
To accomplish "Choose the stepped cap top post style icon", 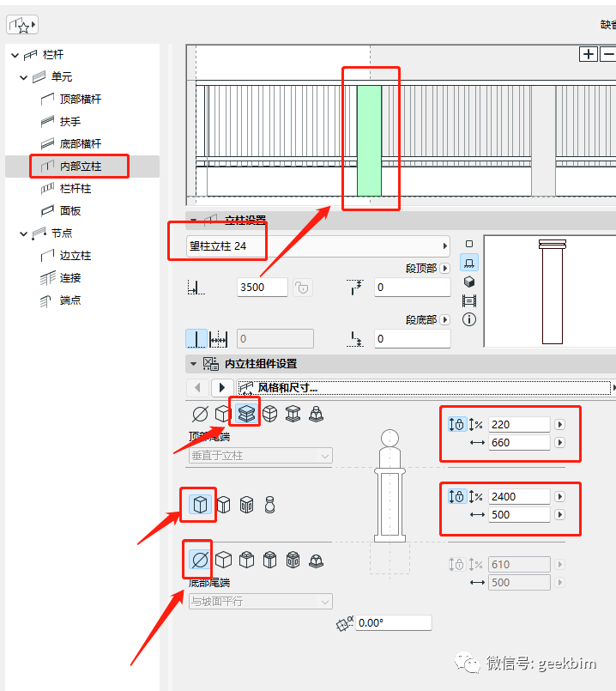I will coord(246,415).
